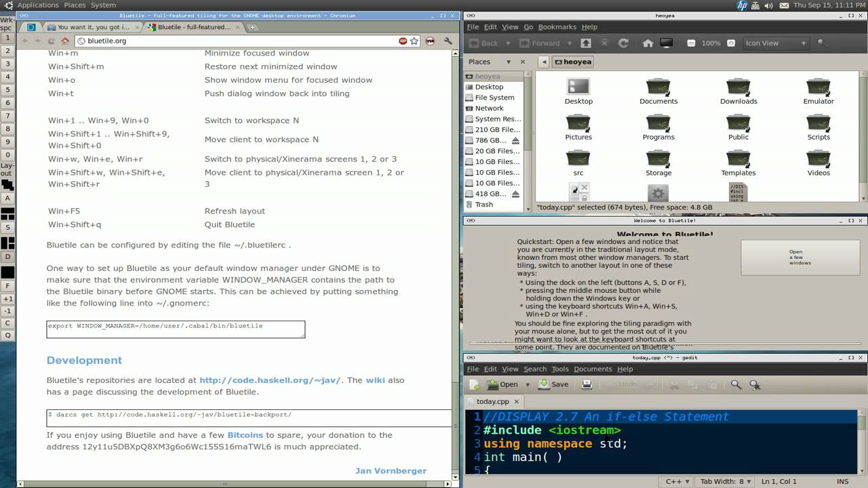Click the HP icon in top panel

tap(742, 5)
